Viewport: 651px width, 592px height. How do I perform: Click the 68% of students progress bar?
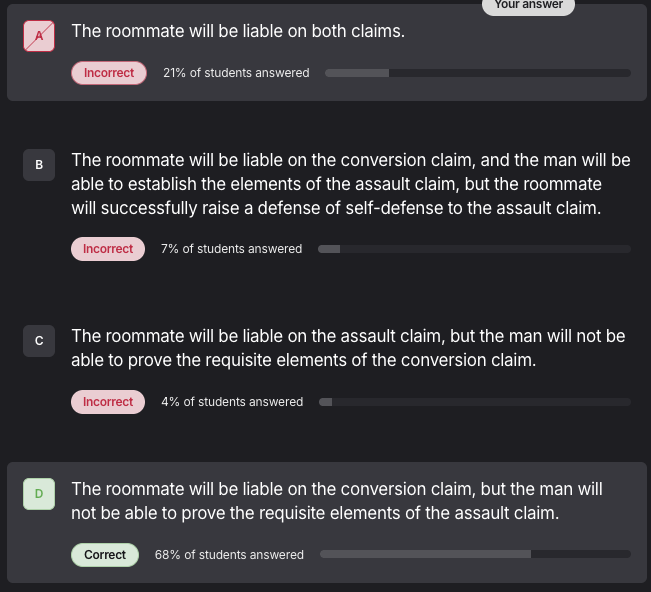(x=475, y=555)
